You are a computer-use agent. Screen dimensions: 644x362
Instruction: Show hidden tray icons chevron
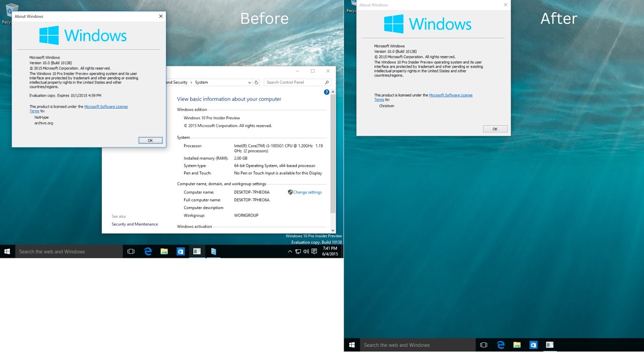[x=290, y=251]
